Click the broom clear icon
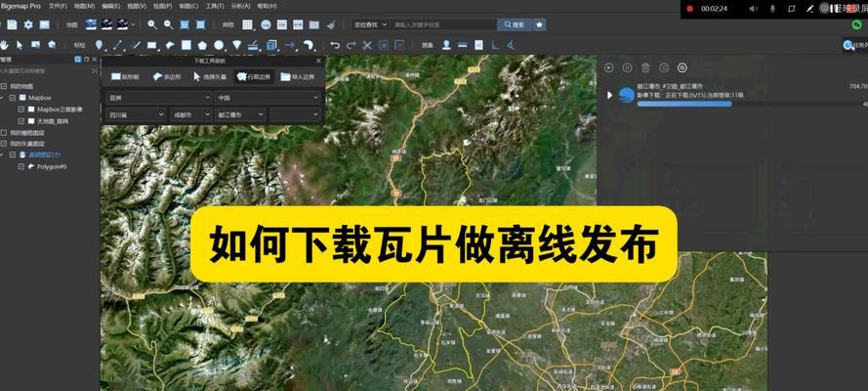Screen dimensions: 868x391 (330, 24)
